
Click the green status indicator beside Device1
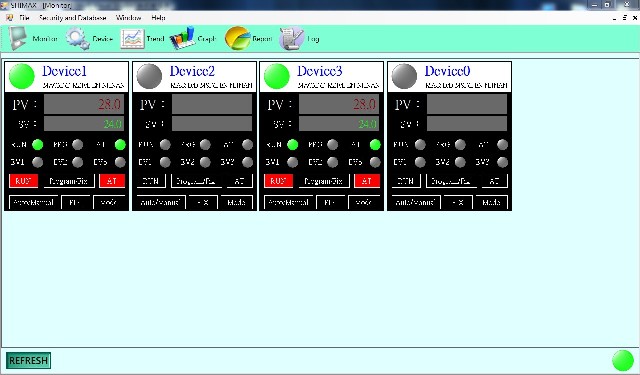click(22, 76)
